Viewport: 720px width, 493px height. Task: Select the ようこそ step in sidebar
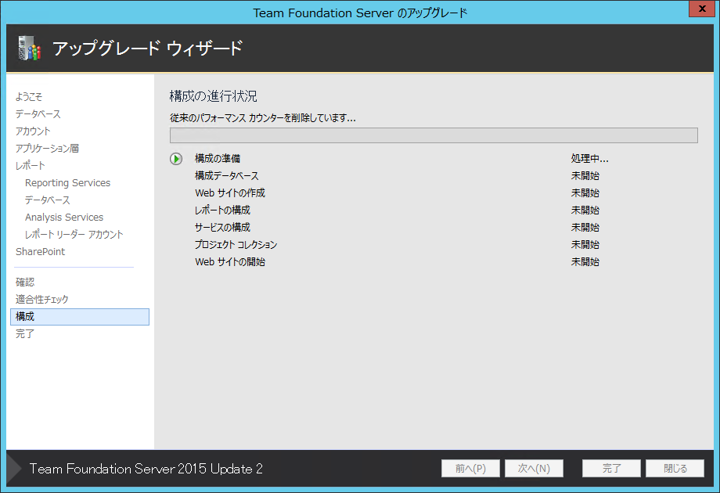pyautogui.click(x=29, y=97)
